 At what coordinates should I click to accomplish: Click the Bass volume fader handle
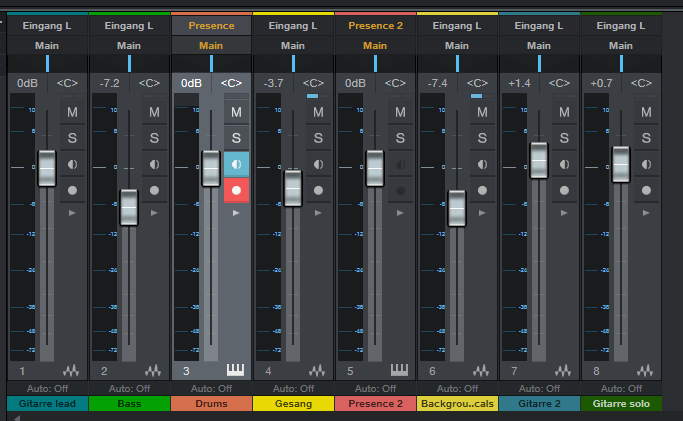pyautogui.click(x=129, y=208)
